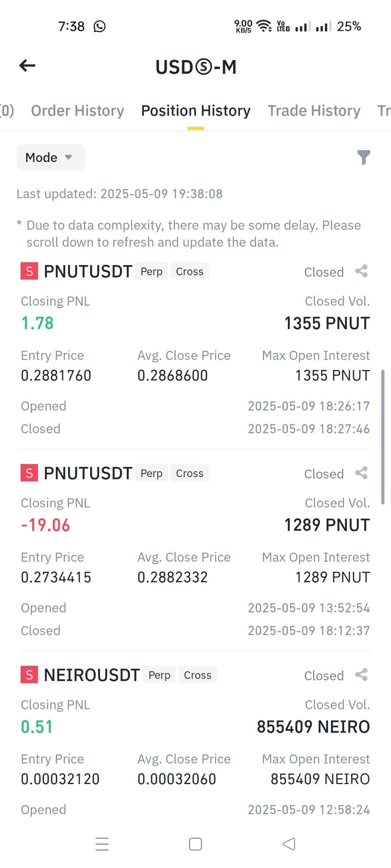
Task: Select the Position History tab
Action: click(195, 111)
